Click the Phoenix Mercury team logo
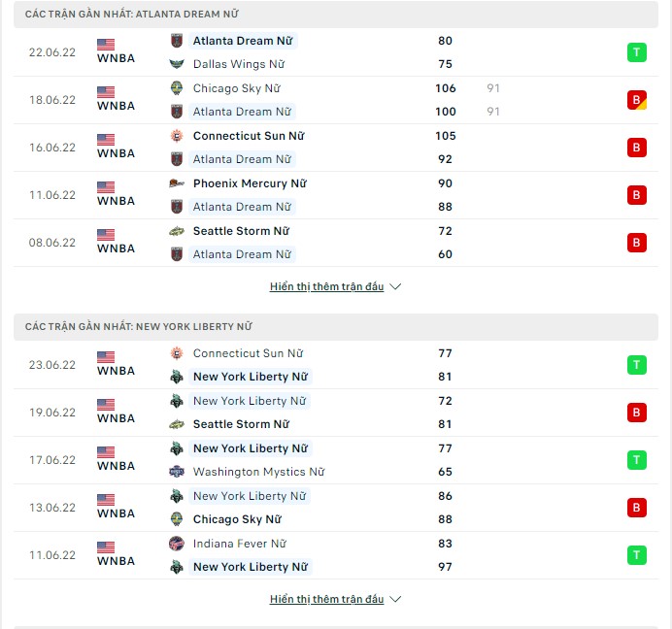672x629 pixels. pos(177,183)
